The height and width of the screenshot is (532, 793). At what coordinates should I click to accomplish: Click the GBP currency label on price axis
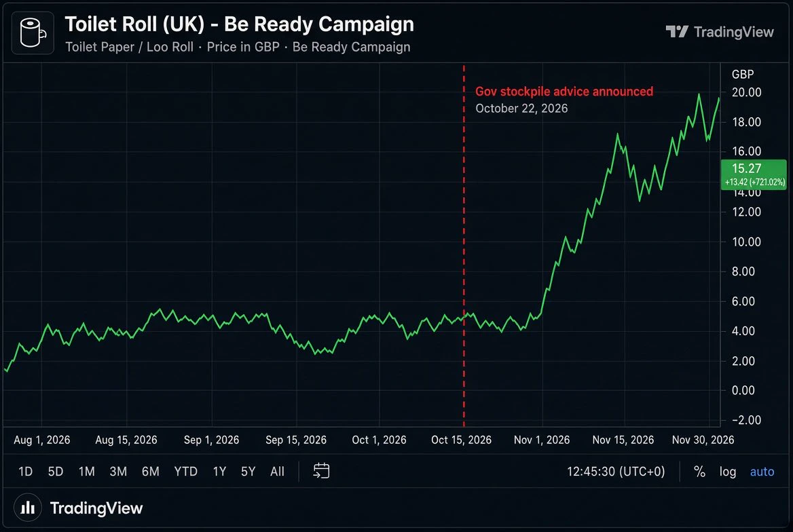pos(743,75)
